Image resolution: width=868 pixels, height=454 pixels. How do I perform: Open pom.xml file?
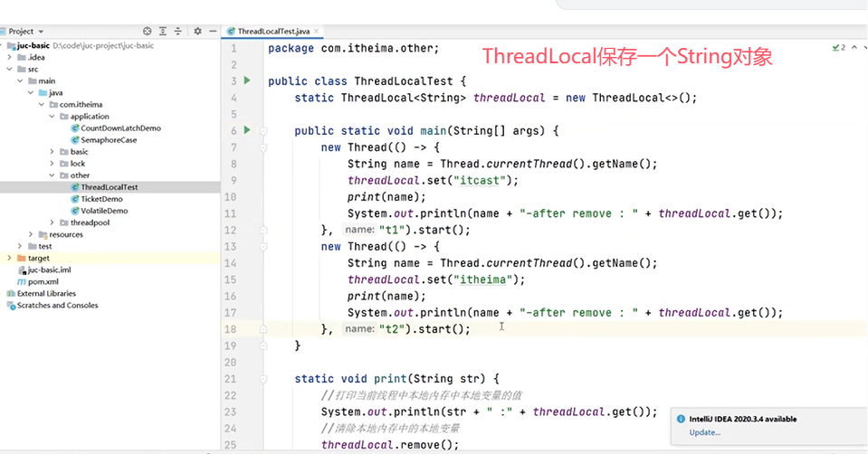click(43, 282)
